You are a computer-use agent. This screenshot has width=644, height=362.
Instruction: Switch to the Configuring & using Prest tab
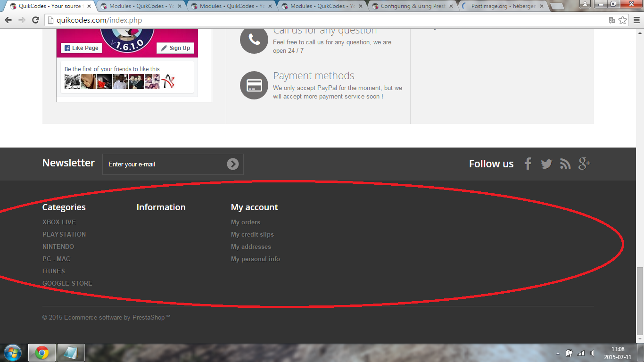click(x=412, y=6)
